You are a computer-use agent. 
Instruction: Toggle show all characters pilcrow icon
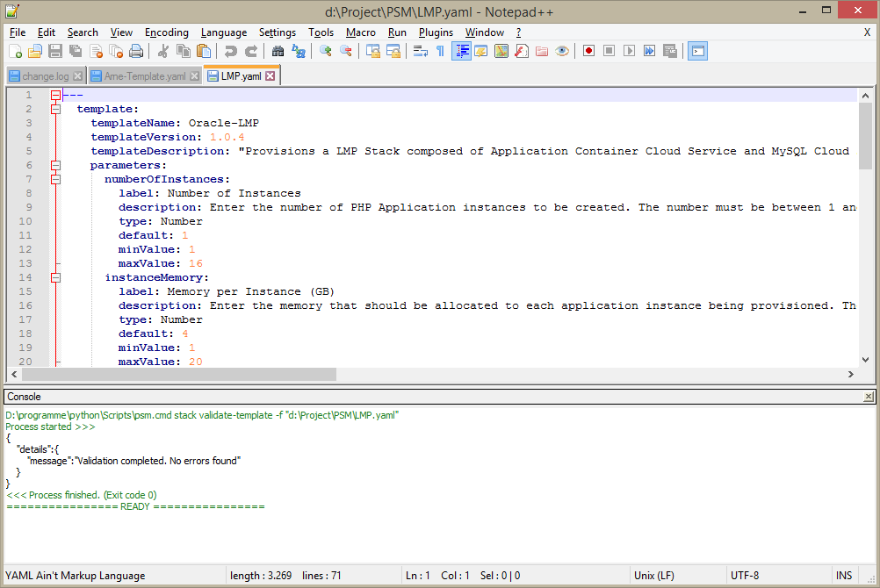pos(441,52)
